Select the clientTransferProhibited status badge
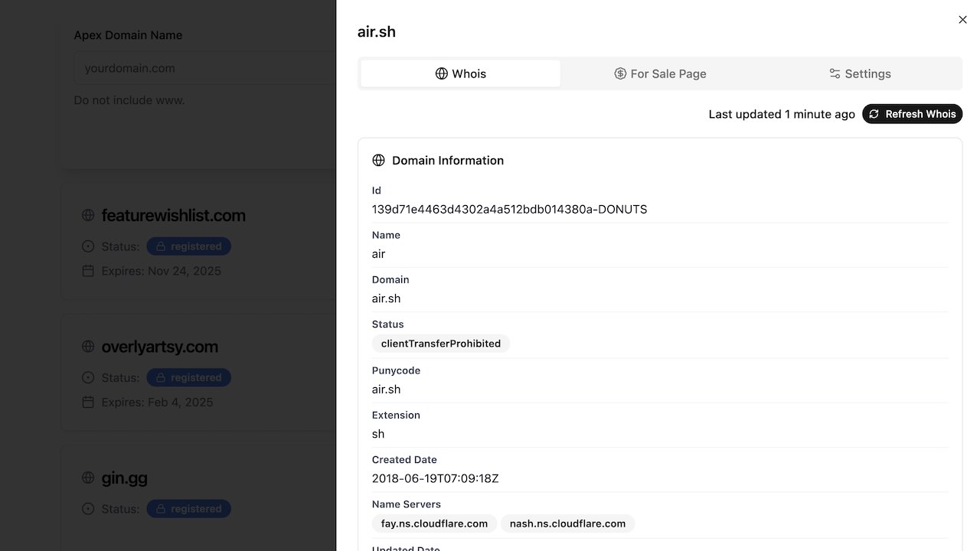This screenshot has height=551, width=980. (440, 344)
